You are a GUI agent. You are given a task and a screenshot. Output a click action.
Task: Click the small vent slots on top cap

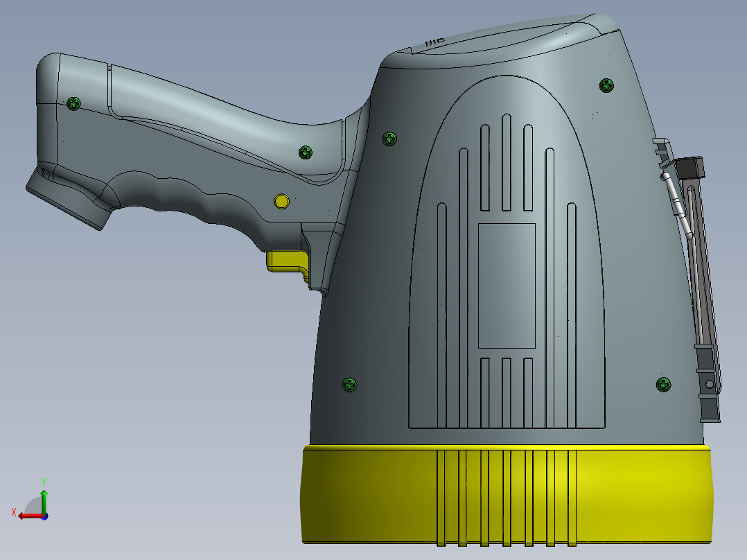(x=434, y=42)
